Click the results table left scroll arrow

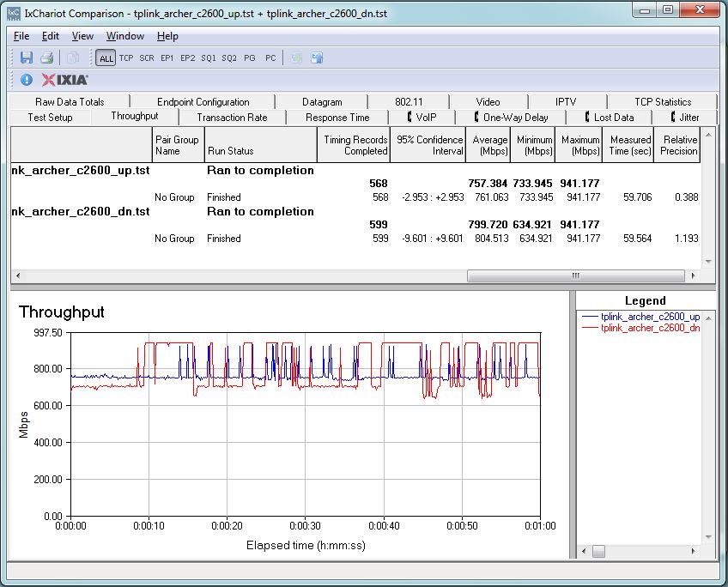point(18,275)
